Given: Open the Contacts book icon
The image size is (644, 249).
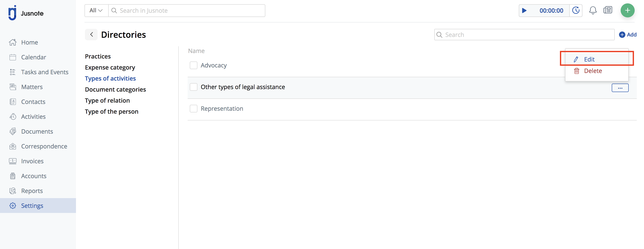Looking at the screenshot, I should (13, 102).
